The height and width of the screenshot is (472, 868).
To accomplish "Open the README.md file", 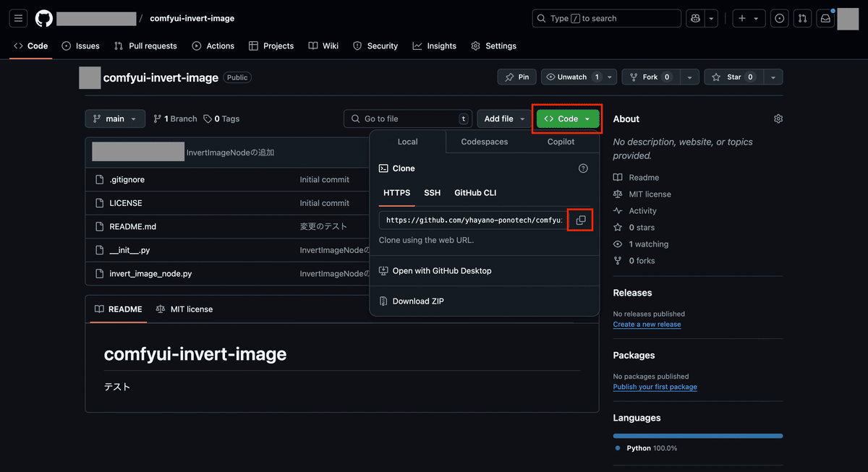I will coord(133,226).
